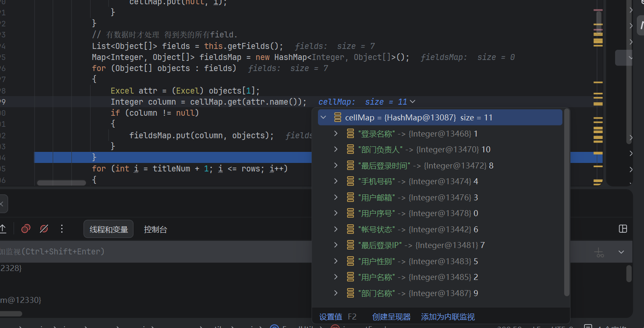Screen dimensions: 644x328
Task: Click "cellMap.get(attr.name())" in the editor
Action: (246, 102)
